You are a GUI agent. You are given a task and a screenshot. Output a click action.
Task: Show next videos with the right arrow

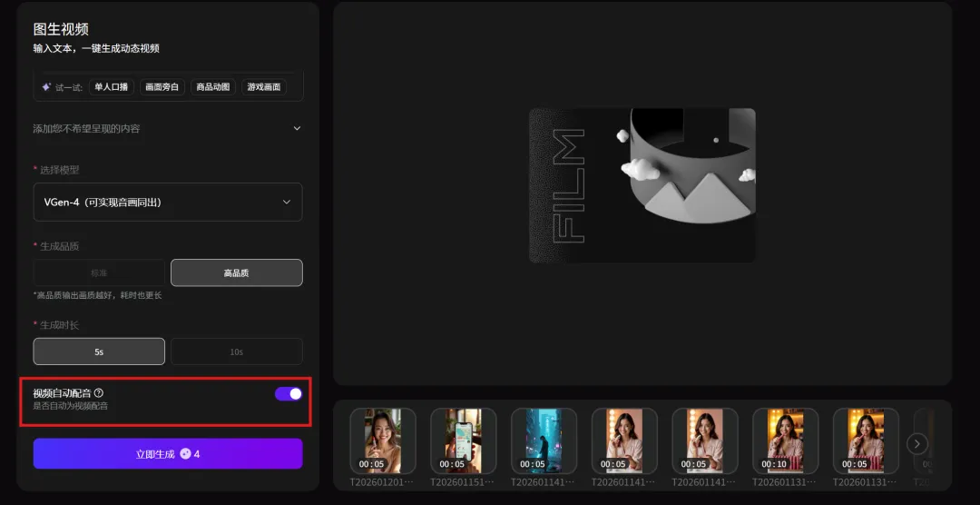[x=916, y=444]
